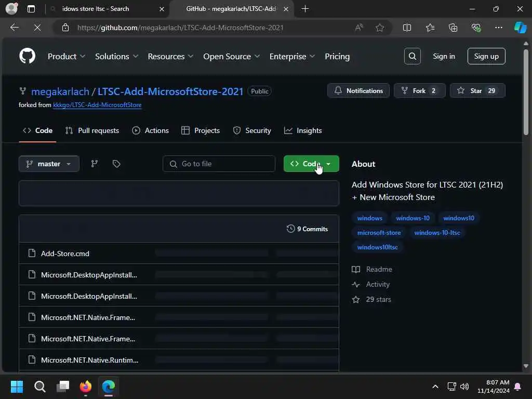The image size is (532, 399).
Task: Click the Go to file search field
Action: tap(219, 164)
